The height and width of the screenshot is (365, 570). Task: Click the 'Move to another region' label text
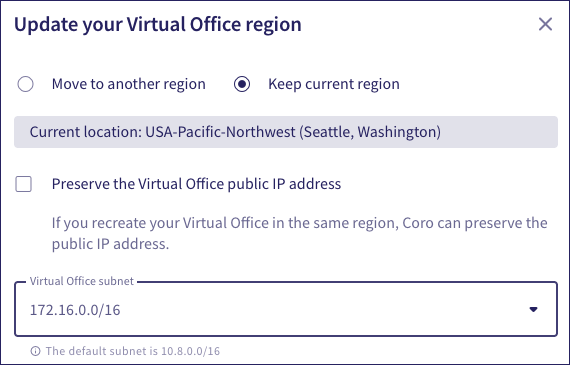[x=129, y=84]
